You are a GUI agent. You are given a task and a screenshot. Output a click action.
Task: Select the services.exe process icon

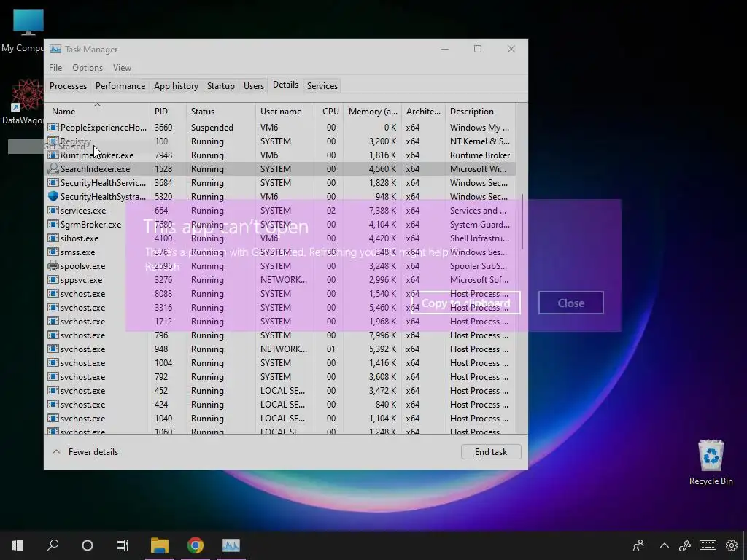pos(53,211)
